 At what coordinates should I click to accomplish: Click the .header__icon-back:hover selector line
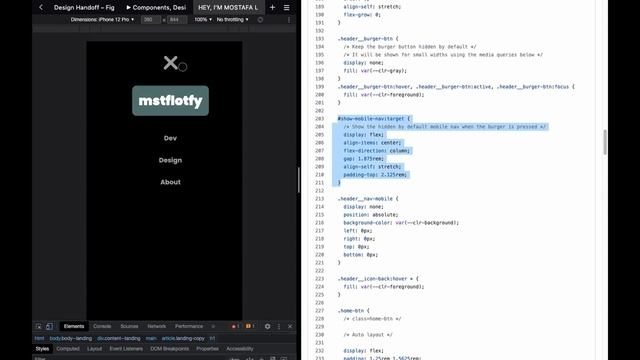tap(378, 279)
